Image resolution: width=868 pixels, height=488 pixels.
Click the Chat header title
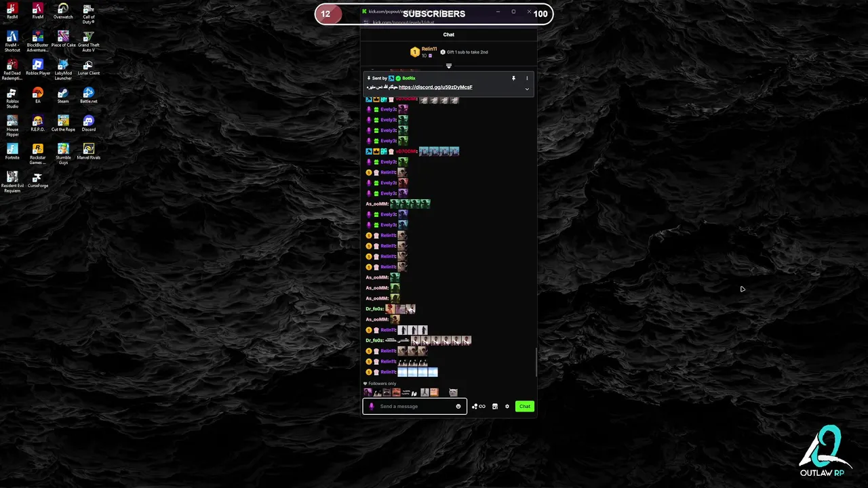[x=449, y=35]
